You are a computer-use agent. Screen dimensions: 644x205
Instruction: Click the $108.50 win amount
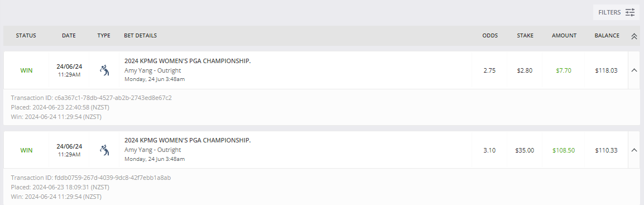pyautogui.click(x=564, y=150)
